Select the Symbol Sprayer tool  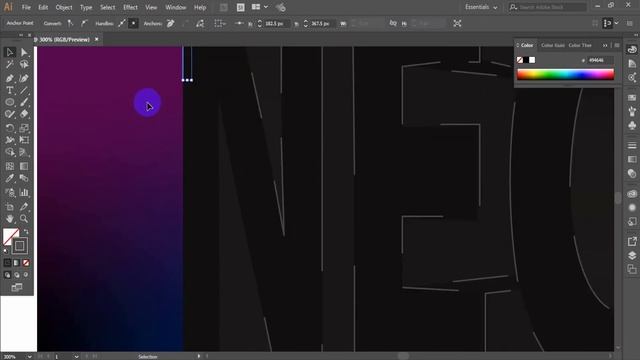tap(10, 192)
